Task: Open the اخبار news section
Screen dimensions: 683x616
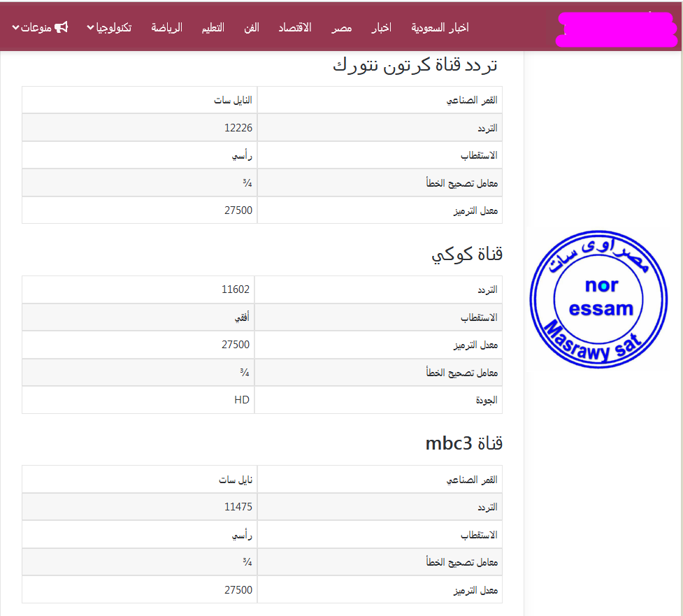Action: click(381, 28)
